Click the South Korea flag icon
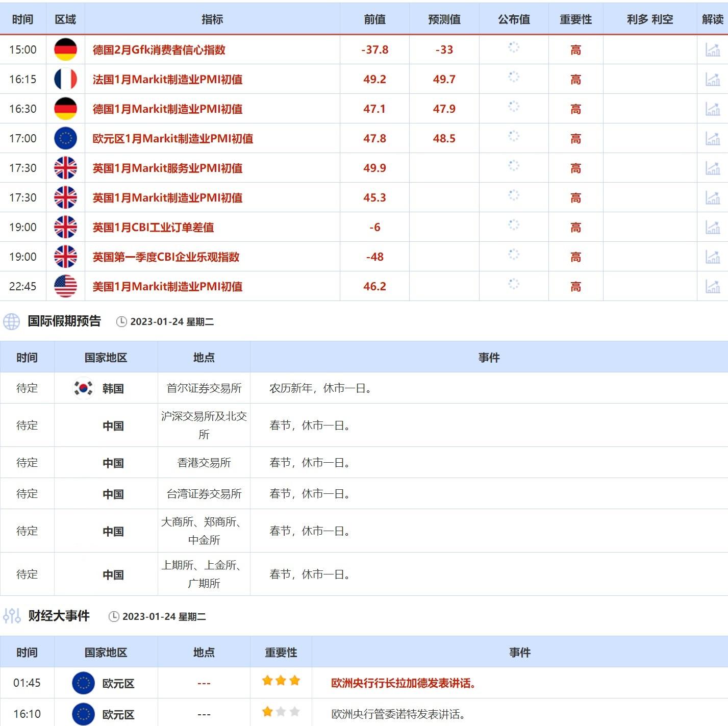The width and height of the screenshot is (728, 726). click(x=83, y=388)
